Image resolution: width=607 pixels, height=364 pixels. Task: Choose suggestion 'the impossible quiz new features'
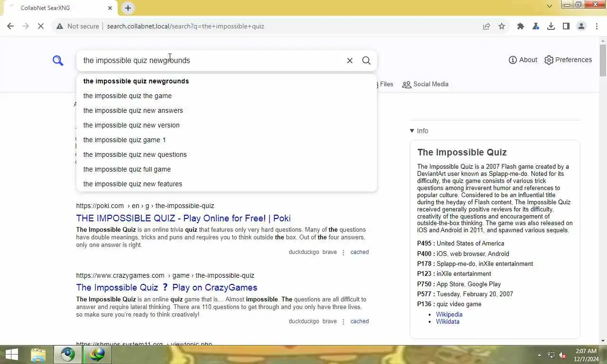coord(227,184)
